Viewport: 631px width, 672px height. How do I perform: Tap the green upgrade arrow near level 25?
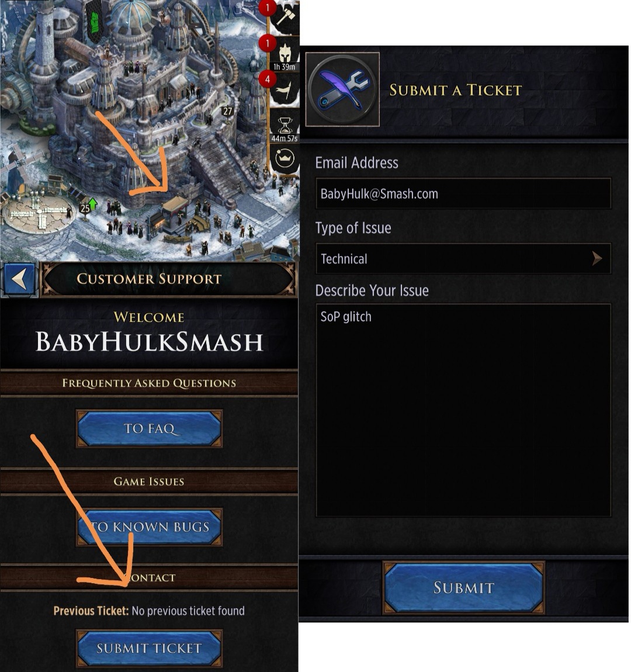click(x=93, y=205)
